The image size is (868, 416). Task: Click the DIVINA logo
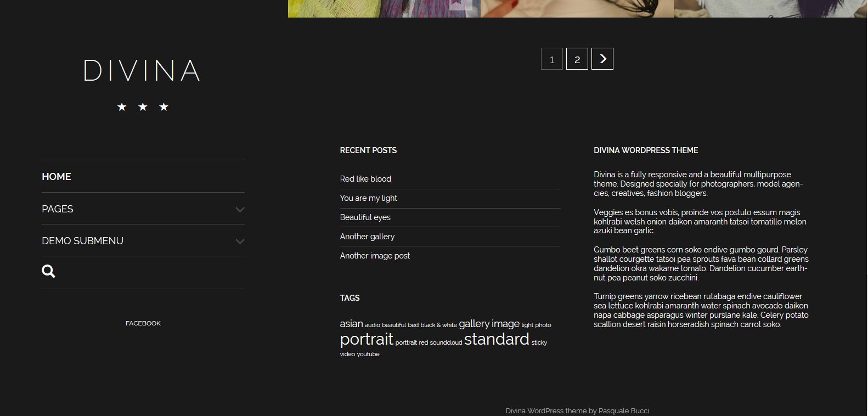143,71
